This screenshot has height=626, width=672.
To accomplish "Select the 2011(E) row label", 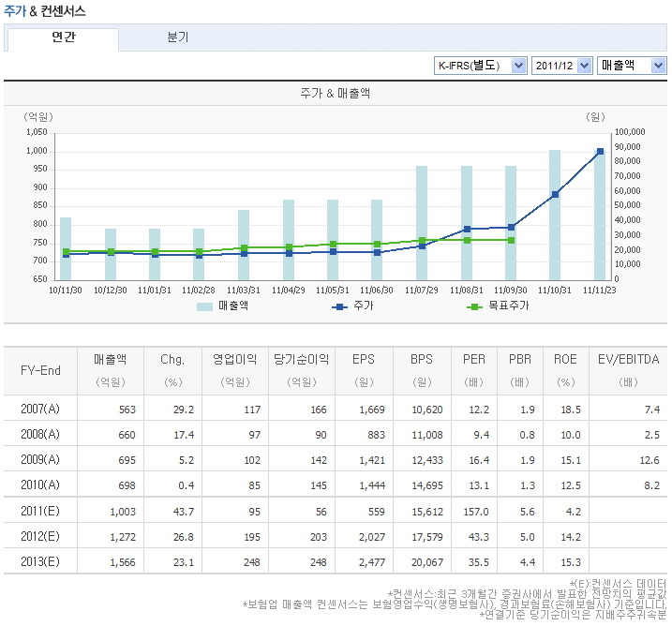I will click(40, 509).
